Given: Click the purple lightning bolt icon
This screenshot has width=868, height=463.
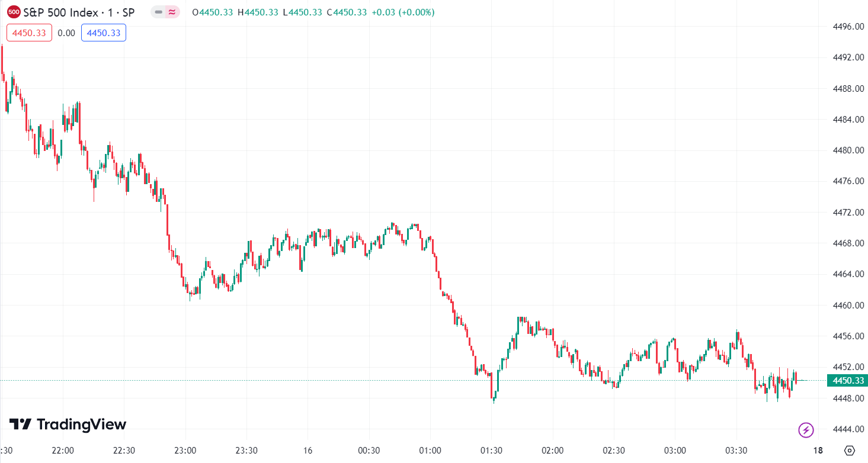Looking at the screenshot, I should tap(806, 430).
